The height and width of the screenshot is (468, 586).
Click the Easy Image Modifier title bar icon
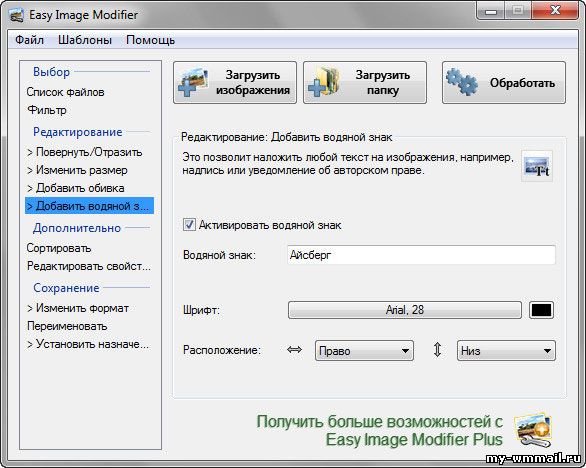16,15
